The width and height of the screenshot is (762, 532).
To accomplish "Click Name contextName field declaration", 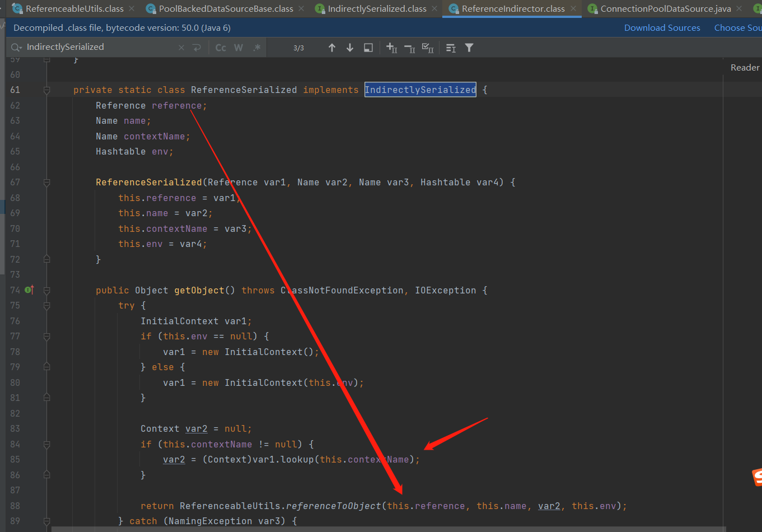I will (x=143, y=136).
